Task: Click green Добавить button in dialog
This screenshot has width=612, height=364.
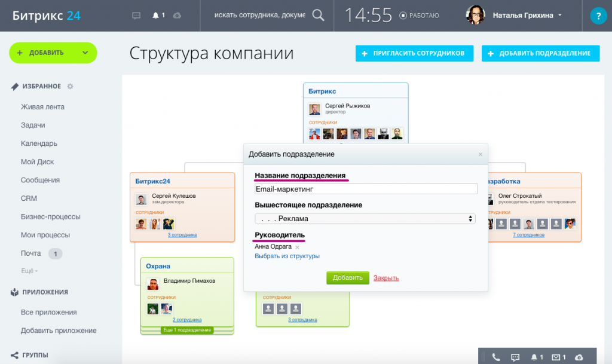Action: tap(348, 278)
